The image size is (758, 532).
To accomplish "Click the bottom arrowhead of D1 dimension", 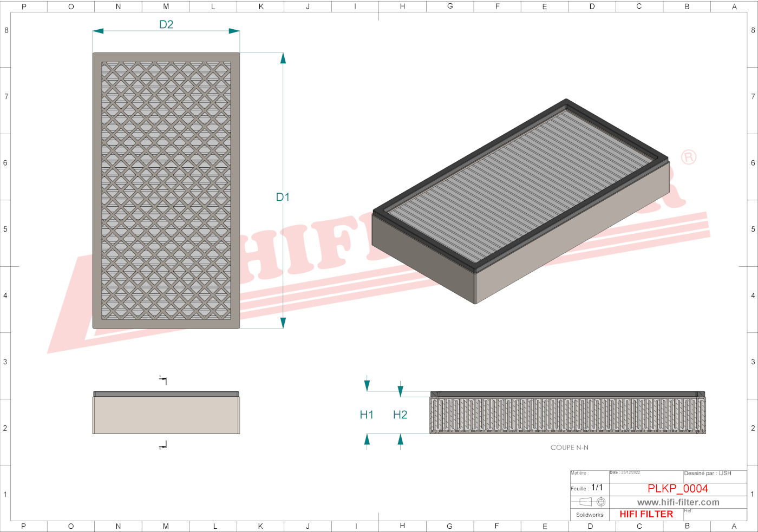I will [283, 323].
